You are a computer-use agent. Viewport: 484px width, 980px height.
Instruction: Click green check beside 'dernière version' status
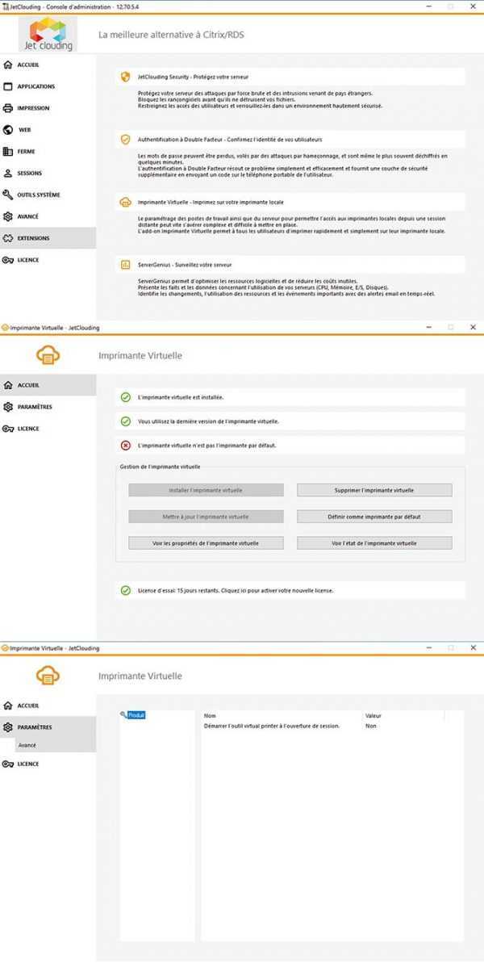125,421
